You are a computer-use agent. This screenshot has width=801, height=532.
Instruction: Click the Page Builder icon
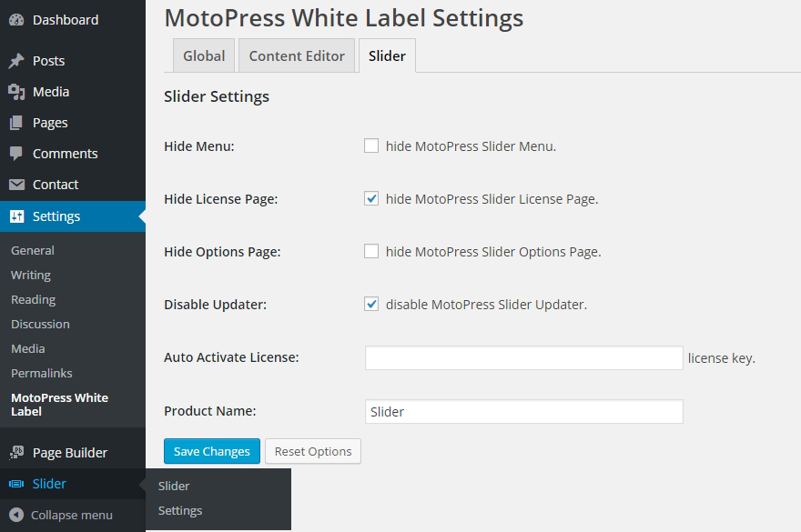17,452
